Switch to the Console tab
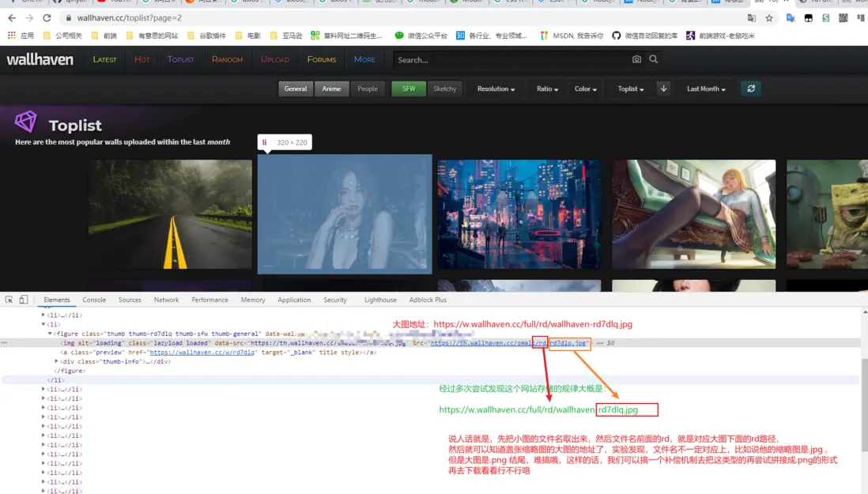Screen dimensions: 868x494 [x=94, y=300]
